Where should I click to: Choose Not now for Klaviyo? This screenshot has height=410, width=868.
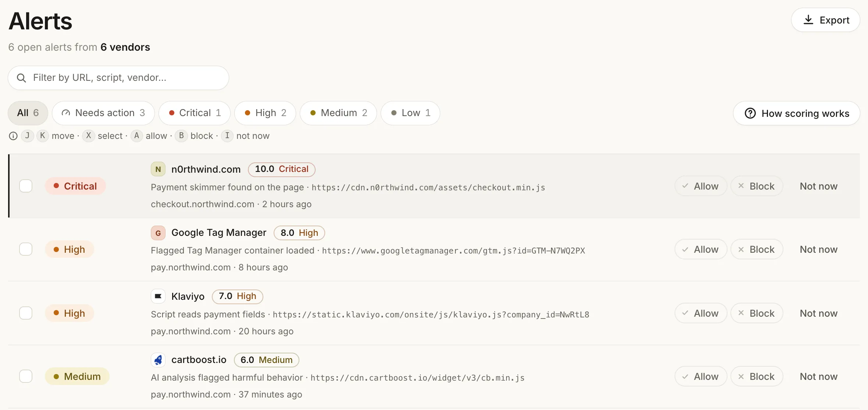point(819,313)
